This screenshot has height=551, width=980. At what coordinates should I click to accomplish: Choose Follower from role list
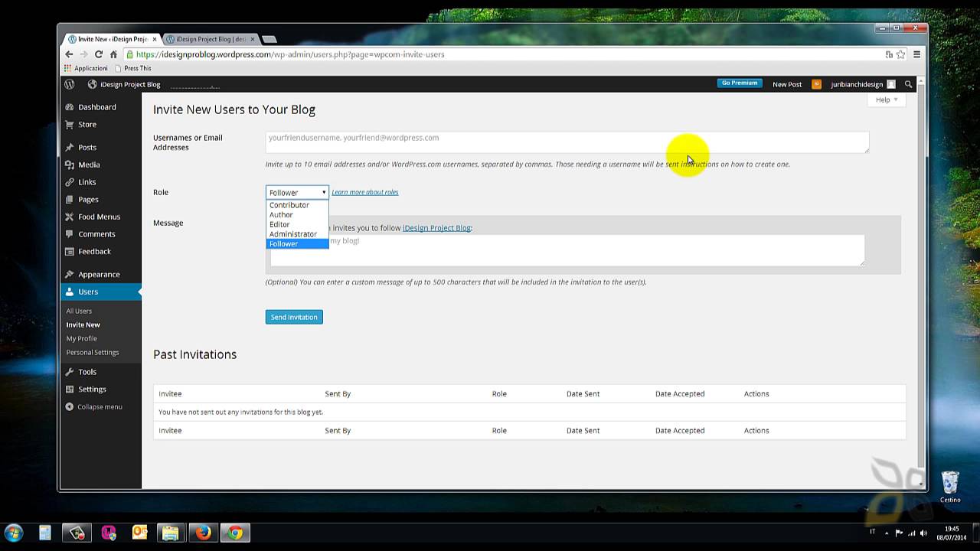click(x=297, y=243)
